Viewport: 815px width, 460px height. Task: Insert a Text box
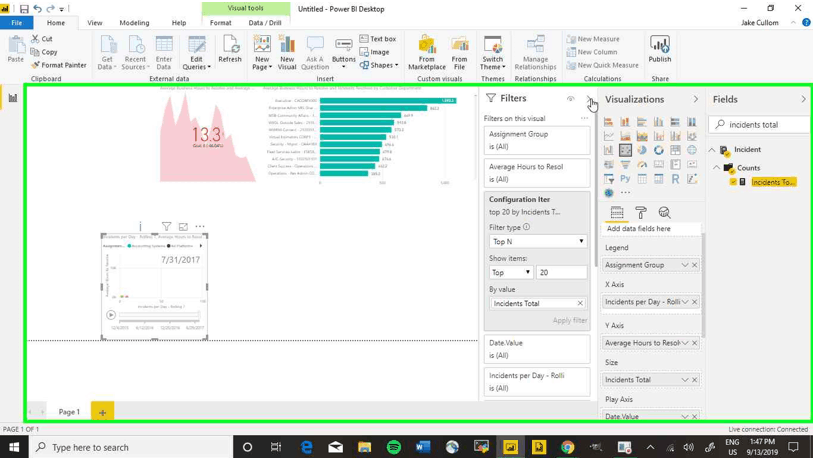[x=378, y=39]
